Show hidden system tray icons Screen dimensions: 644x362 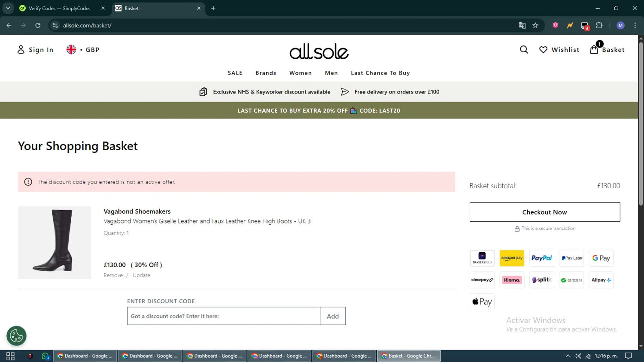(x=568, y=356)
